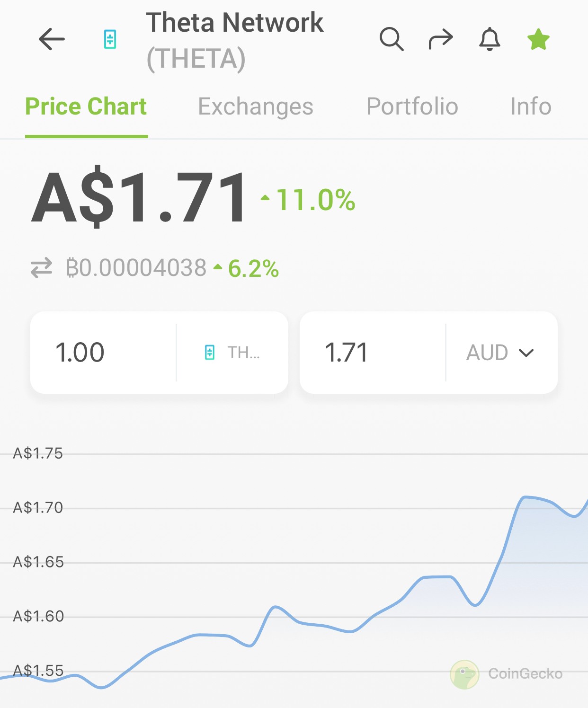Click the chevron next to AUD

pos(526,353)
